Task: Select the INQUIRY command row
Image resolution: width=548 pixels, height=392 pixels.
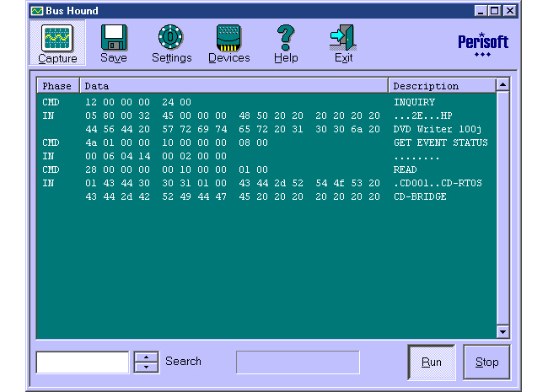Action: 266,102
